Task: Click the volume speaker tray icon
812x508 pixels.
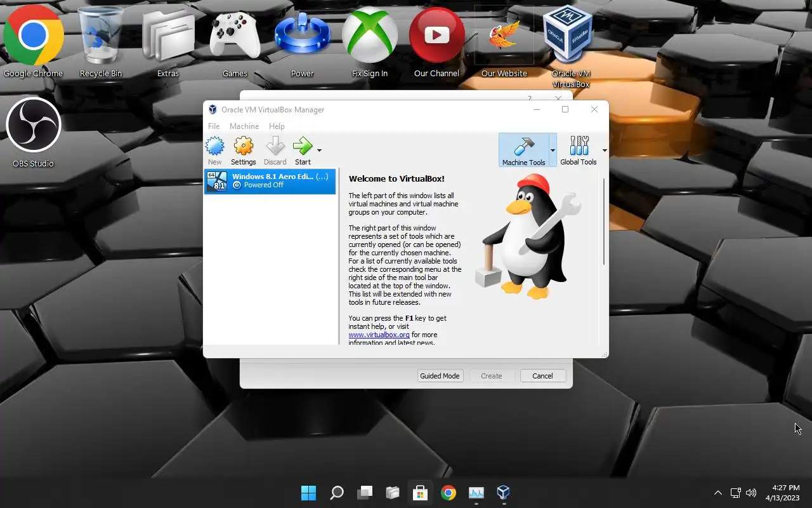Action: pos(752,493)
